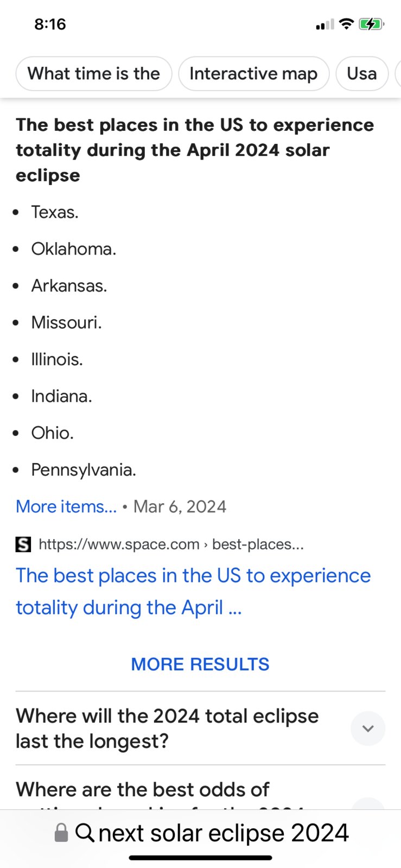401x868 pixels.
Task: Click the space.com URL breadcrumb
Action: point(171,544)
